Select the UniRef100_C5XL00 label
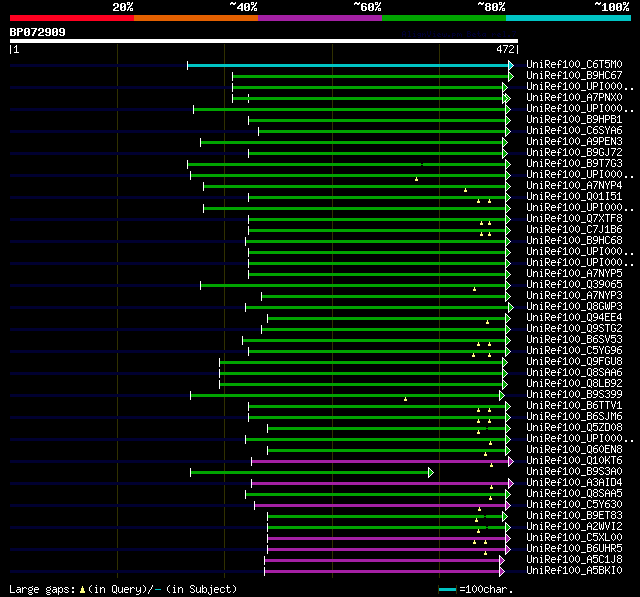 (574, 538)
